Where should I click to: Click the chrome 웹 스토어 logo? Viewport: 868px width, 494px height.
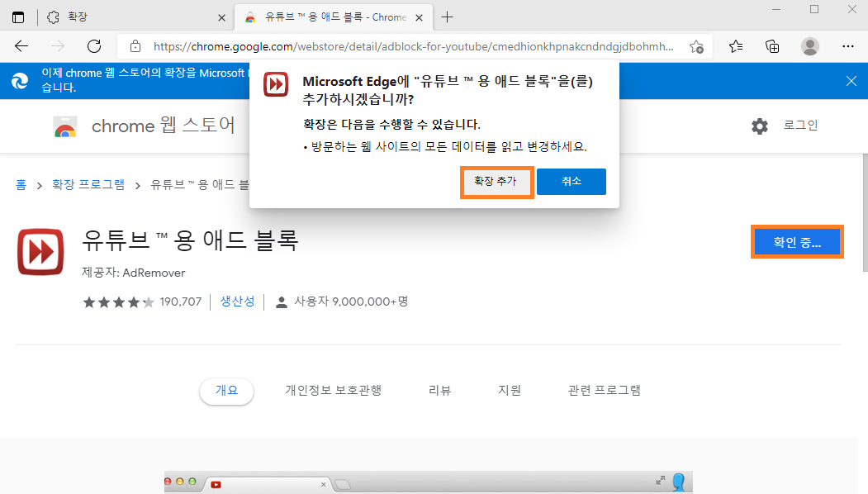coord(144,126)
